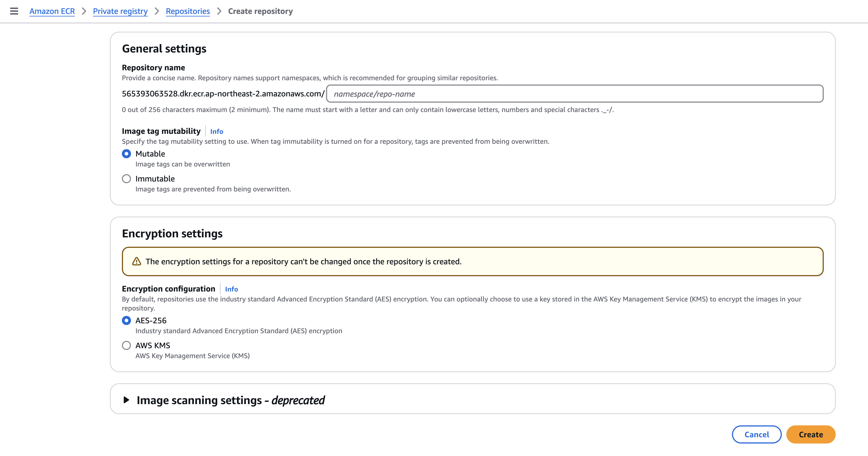Viewport: 868px width, 456px height.
Task: Navigate to Private registry breadcrumb
Action: pyautogui.click(x=120, y=11)
